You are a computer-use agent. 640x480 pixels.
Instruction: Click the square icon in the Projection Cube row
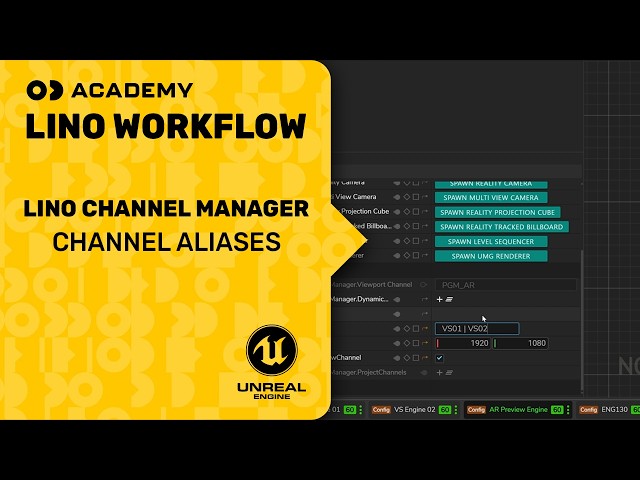point(416,212)
